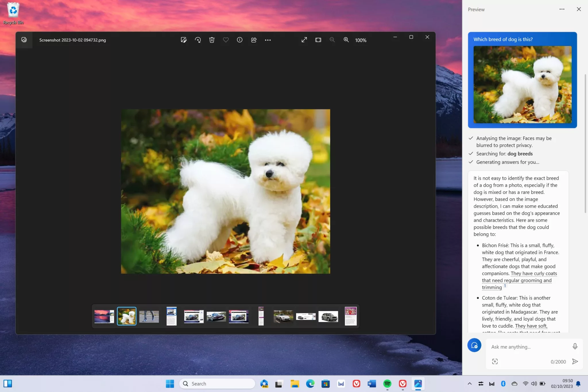The height and width of the screenshot is (392, 588).
Task: Open the Widgets button on the taskbar
Action: (x=8, y=384)
